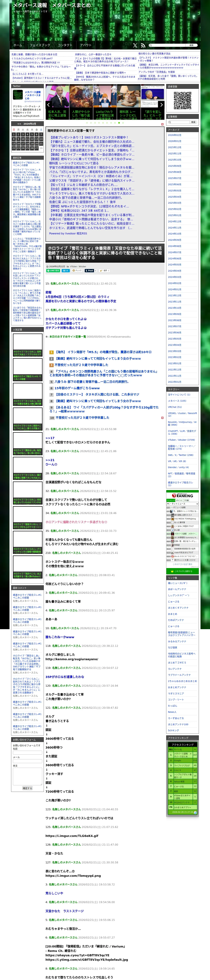Switch to the ランキング tab
210x980 pixels.
pos(171,500)
